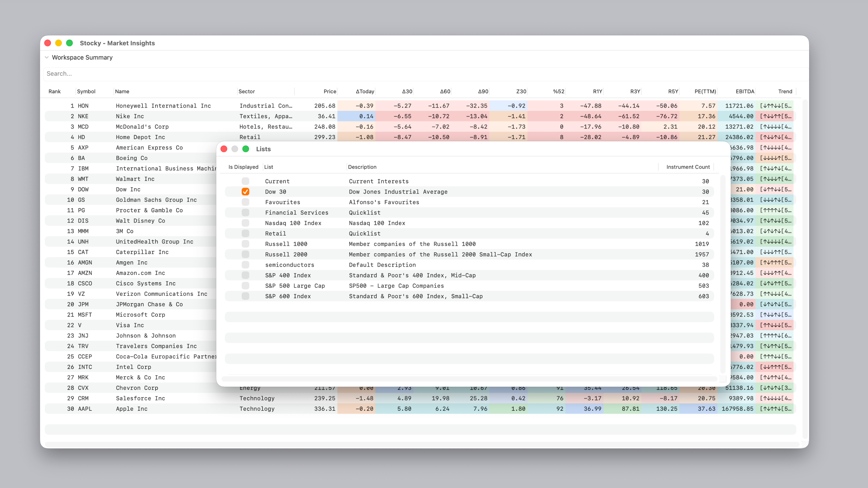Sort by the EBITDA column header

point(745,91)
